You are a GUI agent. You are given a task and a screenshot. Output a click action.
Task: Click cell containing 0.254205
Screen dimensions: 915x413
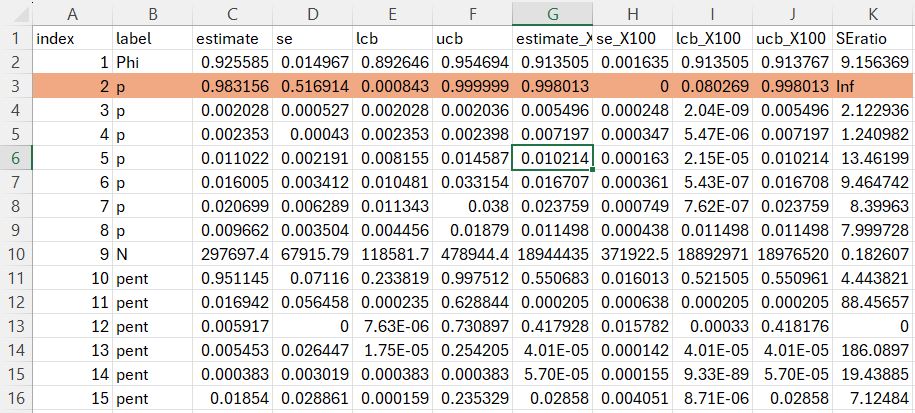pyautogui.click(x=473, y=351)
